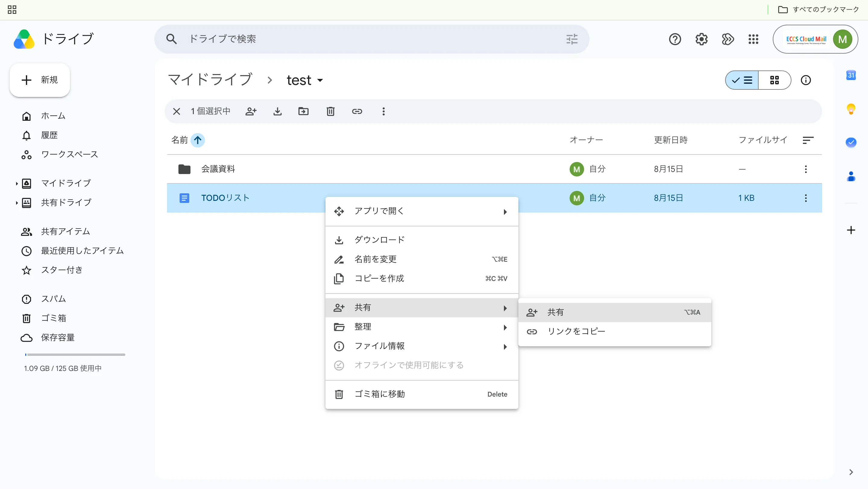Image resolution: width=868 pixels, height=489 pixels.
Task: Open the Gemini side panel icon
Action: click(728, 39)
